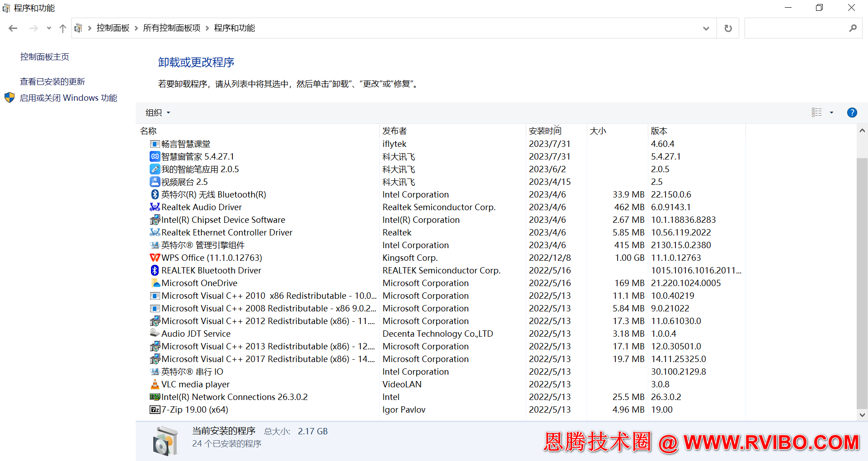The height and width of the screenshot is (461, 868).
Task: Select Kingsoft Corp. publisher cell
Action: pos(410,258)
